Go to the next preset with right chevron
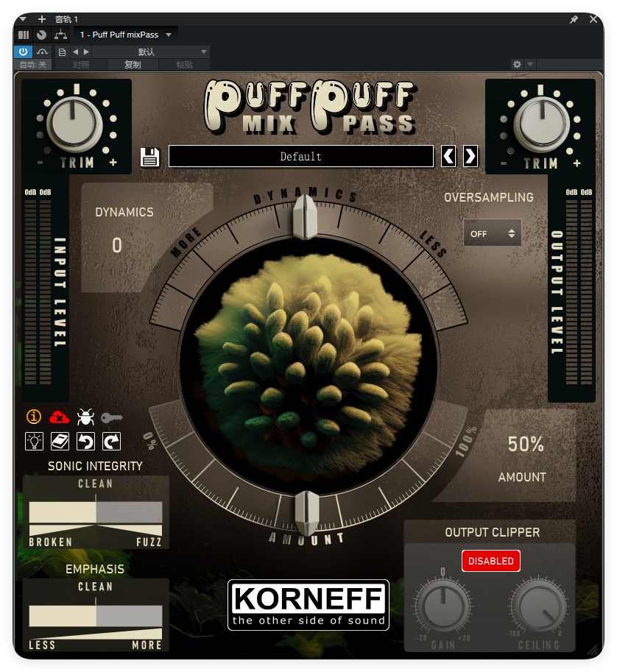 pyautogui.click(x=470, y=157)
